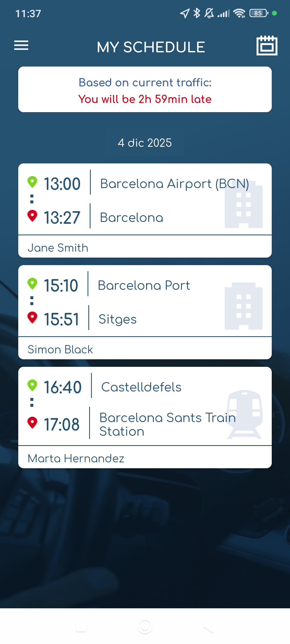Tap the green pickup pin for 13:00
Screen dimensions: 290x644
pyautogui.click(x=32, y=182)
